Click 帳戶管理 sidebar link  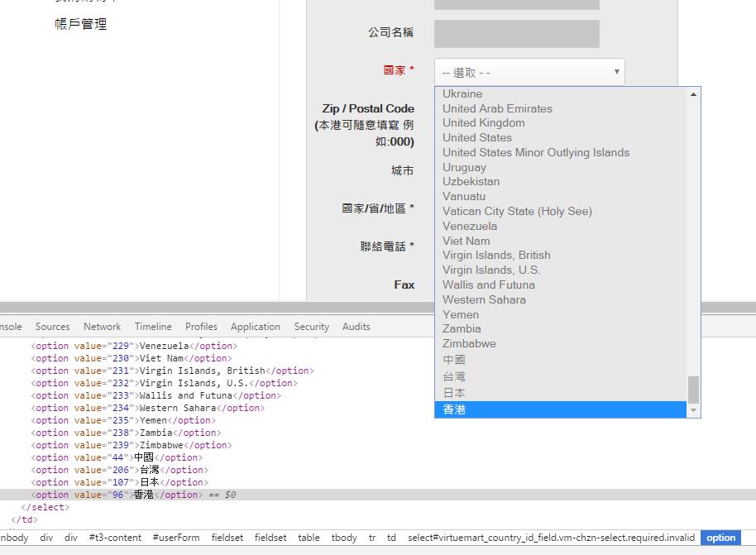click(80, 24)
